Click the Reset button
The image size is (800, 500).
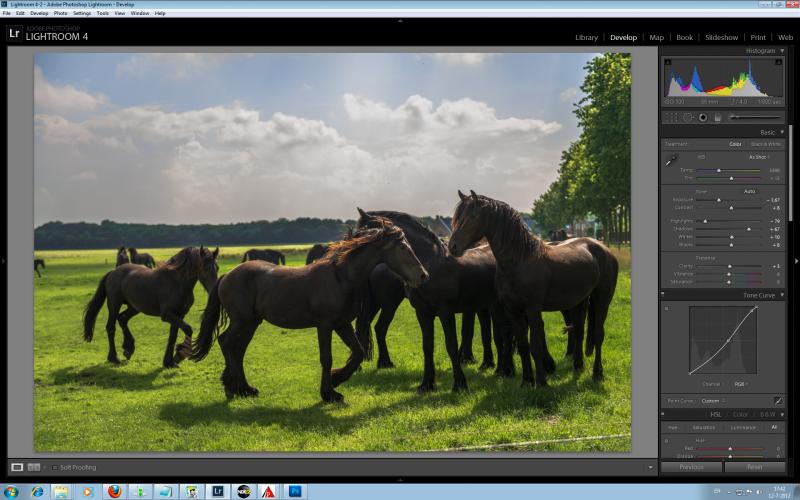click(x=755, y=467)
